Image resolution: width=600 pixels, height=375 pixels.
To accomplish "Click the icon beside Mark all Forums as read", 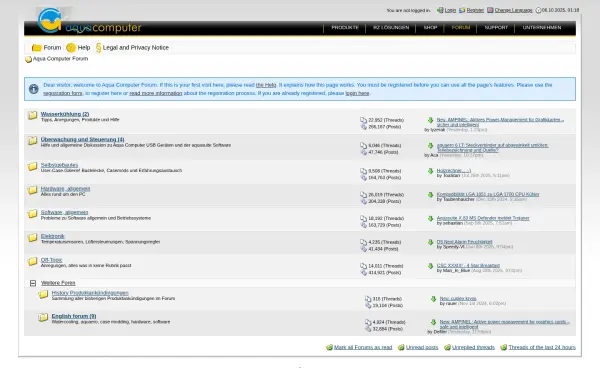I will (x=329, y=347).
